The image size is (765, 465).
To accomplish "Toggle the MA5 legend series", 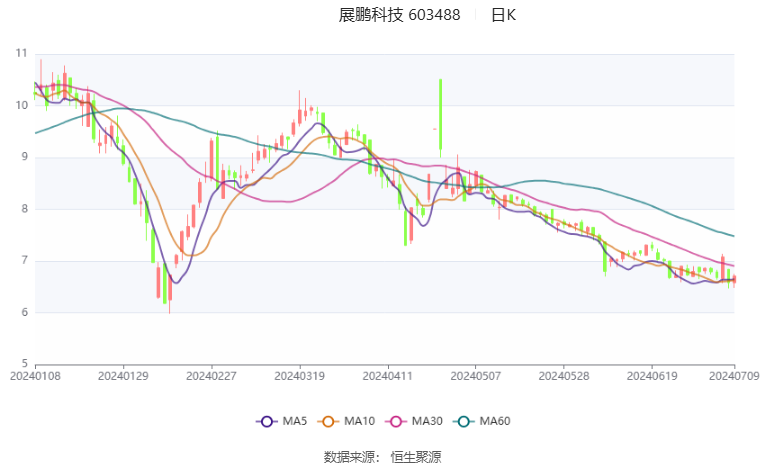I will point(282,421).
